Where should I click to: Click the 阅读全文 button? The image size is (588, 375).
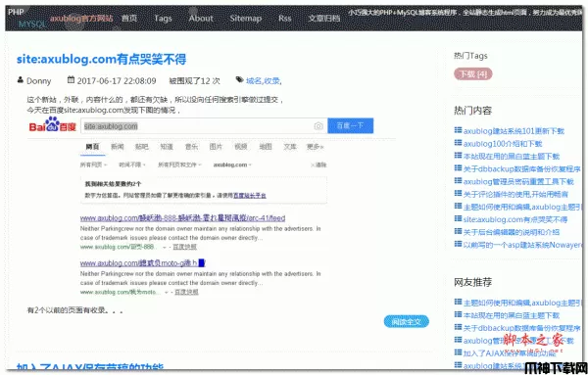(x=406, y=321)
